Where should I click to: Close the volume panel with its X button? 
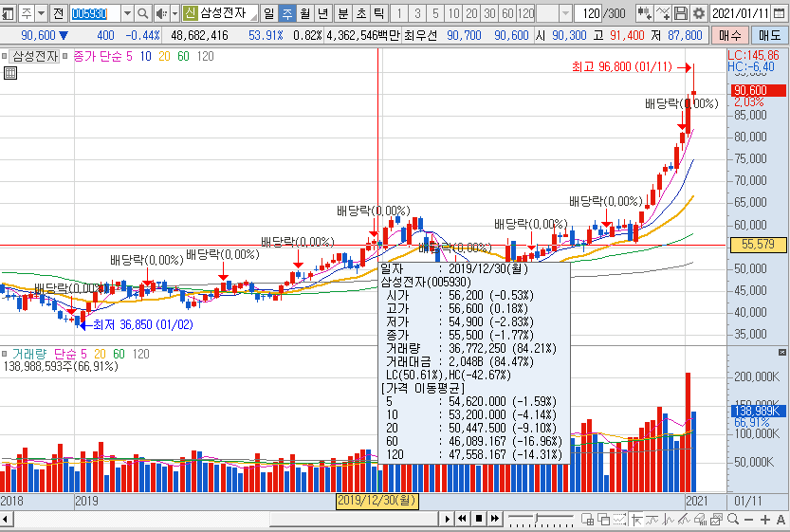(x=781, y=352)
